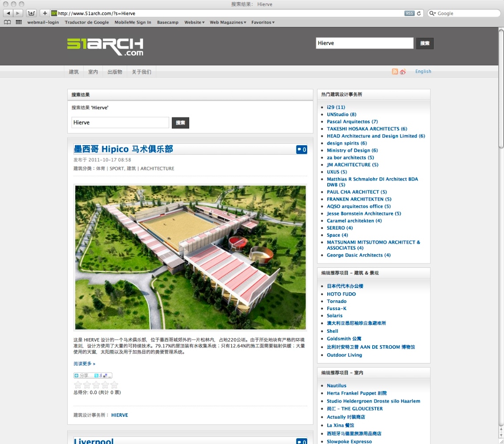The image size is (504, 444).
Task: Open George Dasic Architects (4) link
Action: [x=359, y=255]
